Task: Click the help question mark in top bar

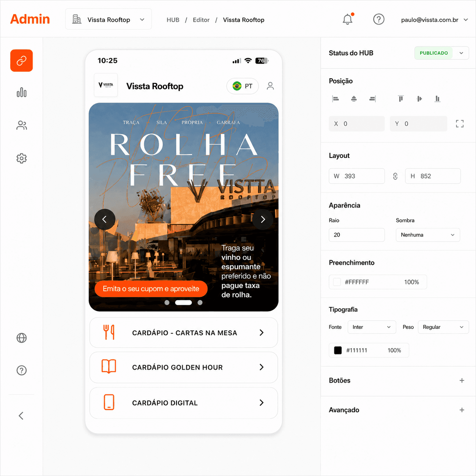Action: 379,19
